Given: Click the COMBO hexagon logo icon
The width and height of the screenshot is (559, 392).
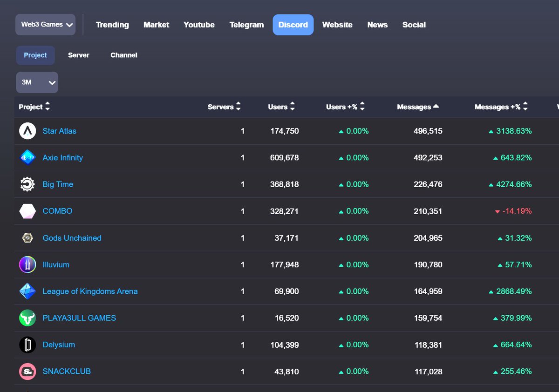Looking at the screenshot, I should coord(27,211).
